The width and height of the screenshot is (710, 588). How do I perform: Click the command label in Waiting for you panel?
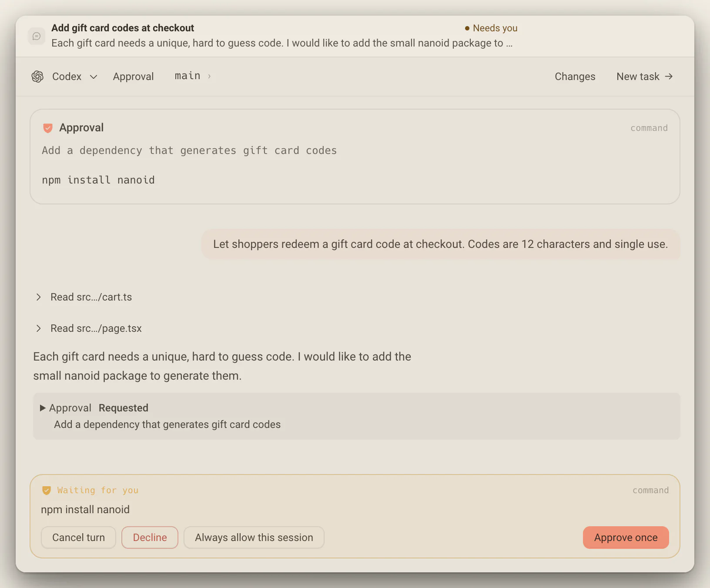tap(650, 490)
